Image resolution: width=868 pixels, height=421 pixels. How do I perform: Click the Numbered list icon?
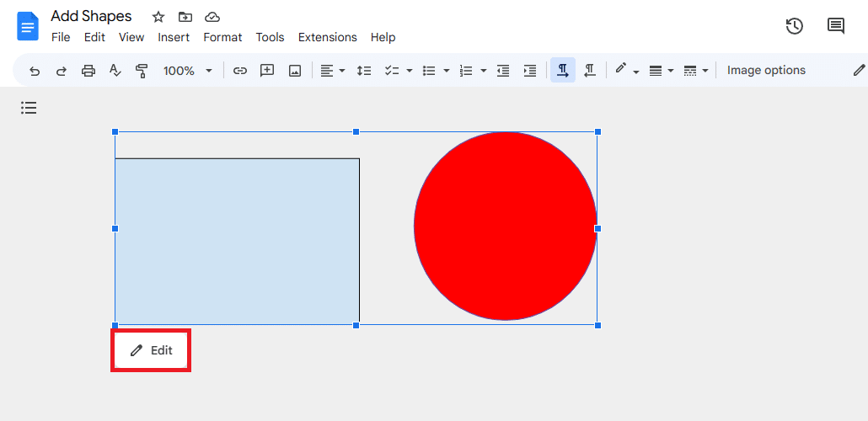(466, 71)
